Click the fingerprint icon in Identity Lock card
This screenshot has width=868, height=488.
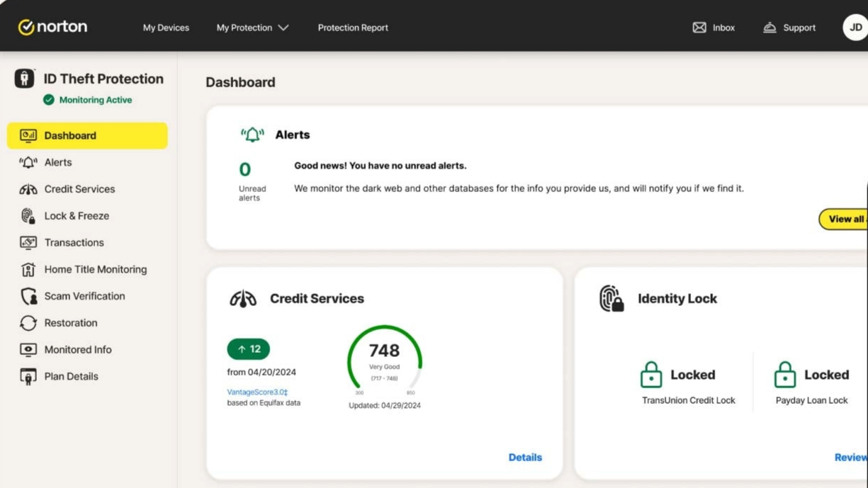click(x=611, y=299)
